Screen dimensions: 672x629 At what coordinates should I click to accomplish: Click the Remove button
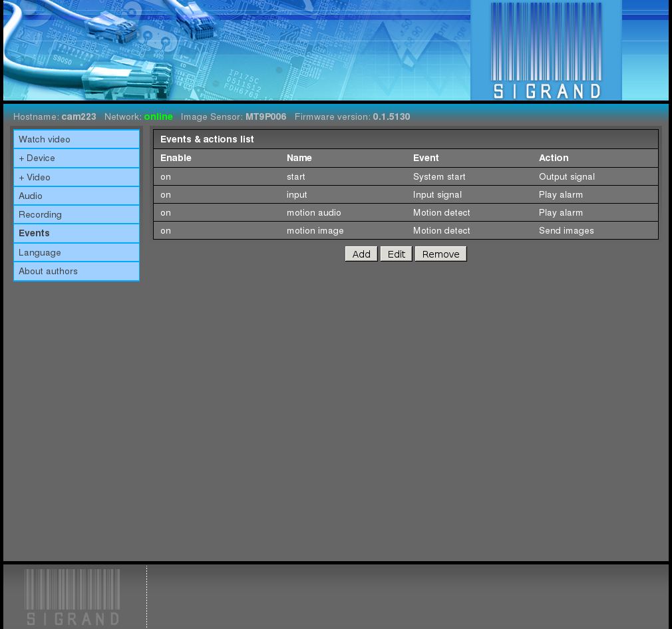click(x=440, y=254)
